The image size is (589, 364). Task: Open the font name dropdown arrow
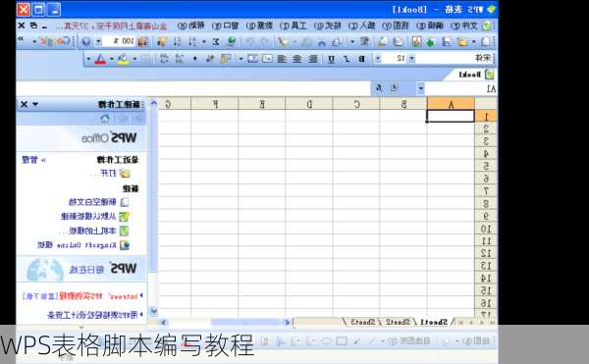pyautogui.click(x=411, y=59)
